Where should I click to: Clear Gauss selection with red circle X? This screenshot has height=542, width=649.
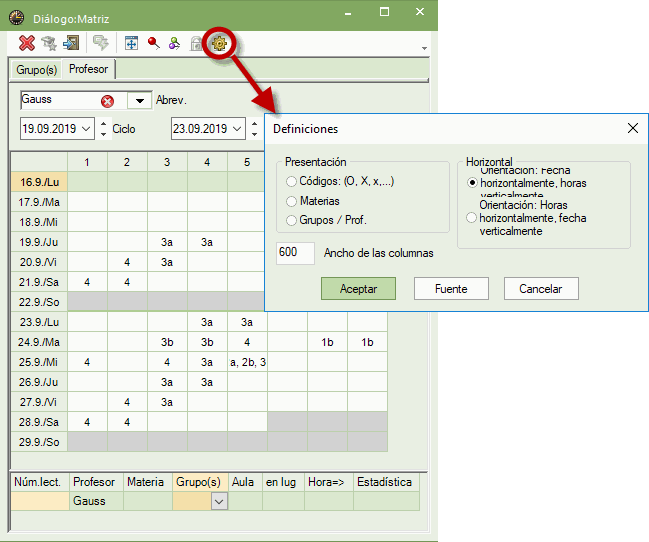click(107, 101)
